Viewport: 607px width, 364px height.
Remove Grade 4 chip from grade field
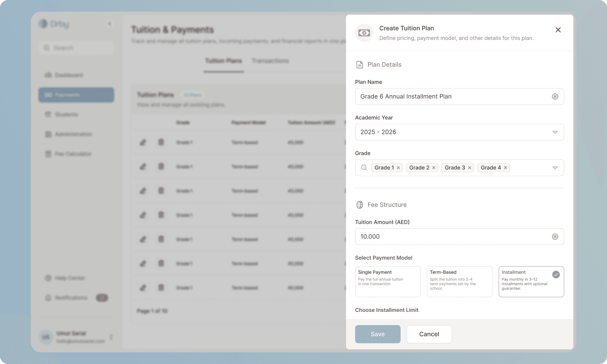coord(505,168)
